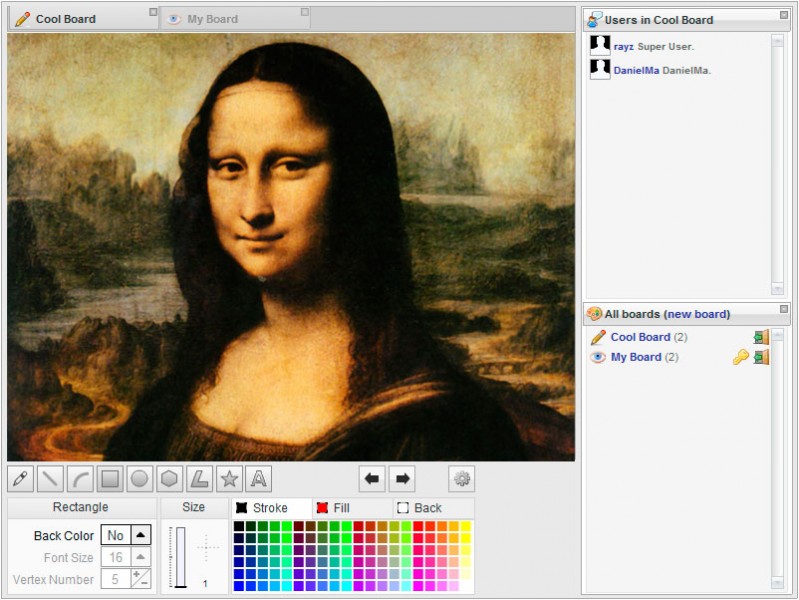This screenshot has height=600, width=799.
Task: Click the Users panel scrollbar up arrow
Action: click(x=777, y=40)
